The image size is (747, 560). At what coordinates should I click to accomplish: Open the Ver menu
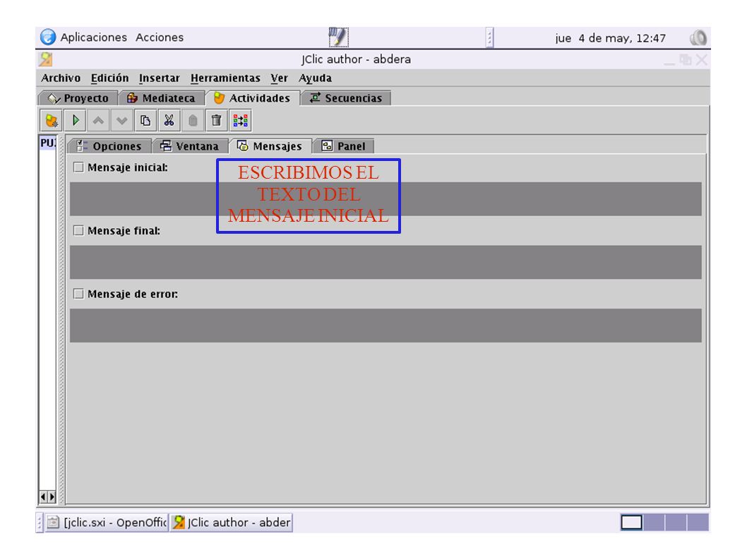(x=279, y=78)
